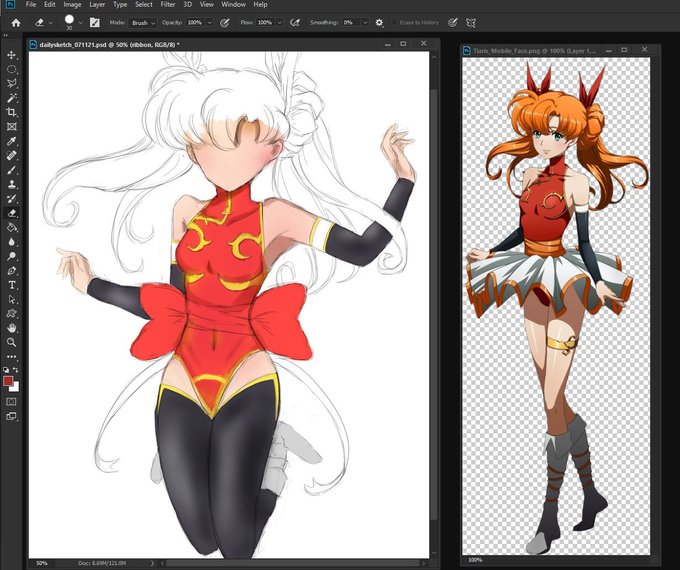Screen dimensions: 680x570
Task: Open the Edit Toolbar three-dots menu
Action: [x=12, y=357]
